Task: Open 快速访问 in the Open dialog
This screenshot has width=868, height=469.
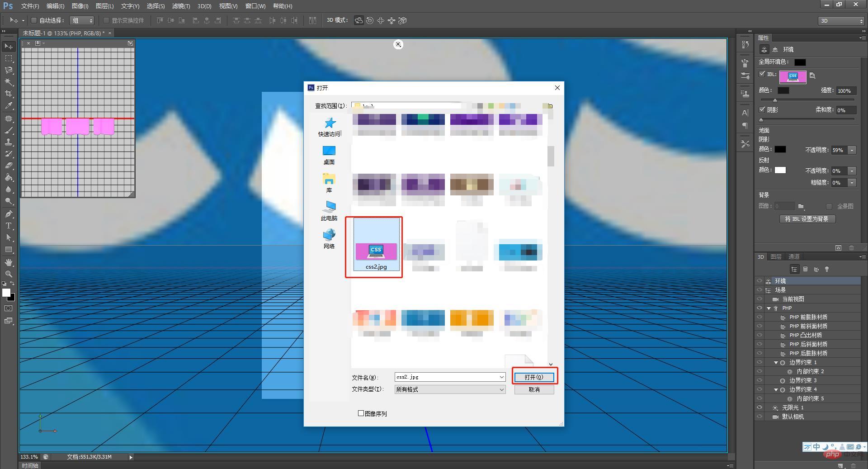Action: [329, 127]
